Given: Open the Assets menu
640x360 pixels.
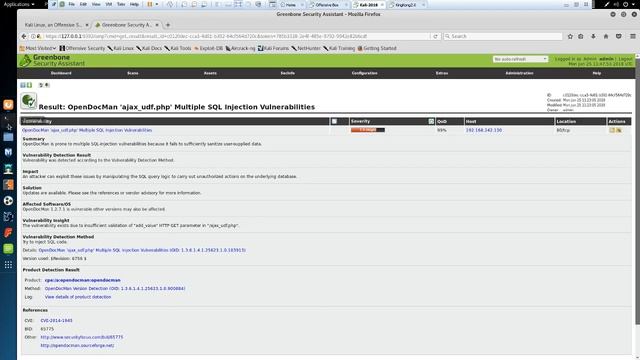Looking at the screenshot, I should [210, 73].
